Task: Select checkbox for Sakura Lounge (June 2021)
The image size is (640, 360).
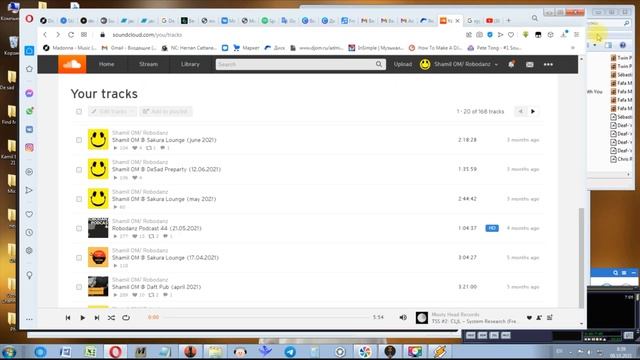Action: click(79, 140)
